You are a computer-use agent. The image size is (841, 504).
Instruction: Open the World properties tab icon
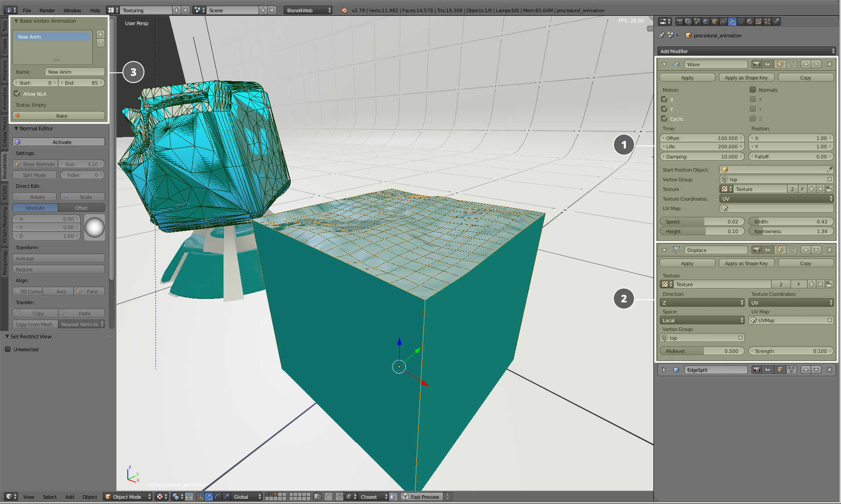[x=706, y=22]
